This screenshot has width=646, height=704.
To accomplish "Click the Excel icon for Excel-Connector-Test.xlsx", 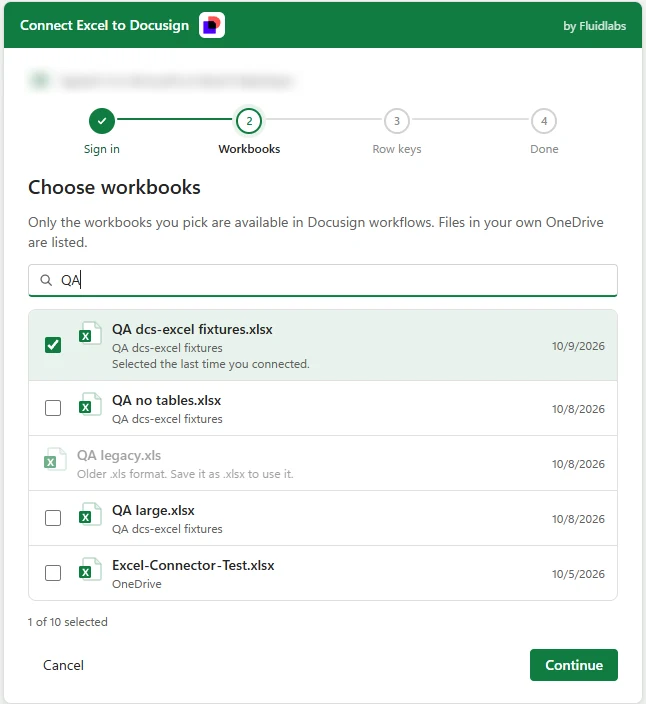I will point(89,569).
